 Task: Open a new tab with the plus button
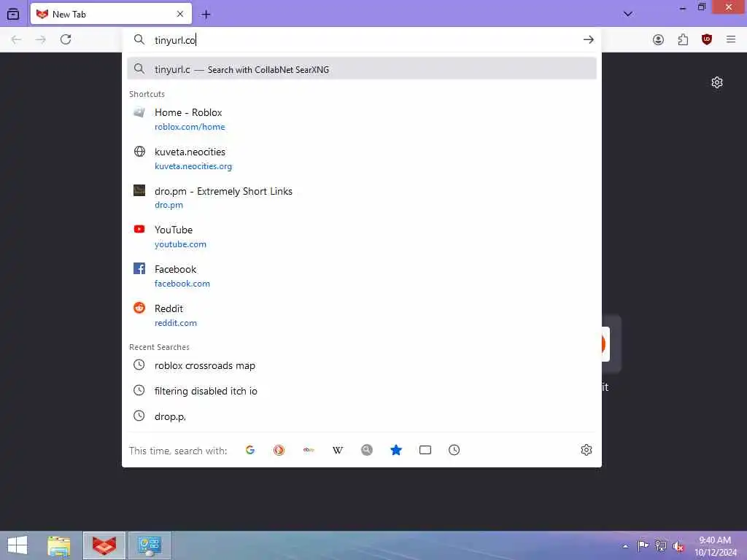point(206,15)
